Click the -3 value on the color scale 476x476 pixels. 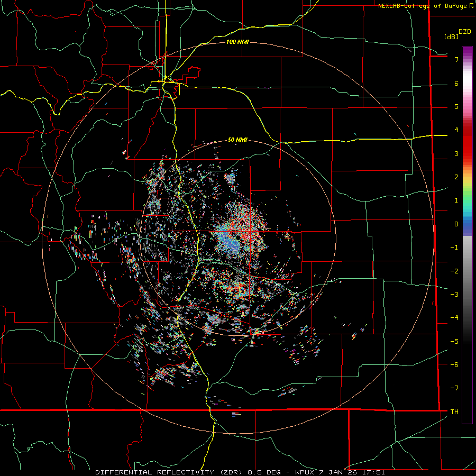point(454,295)
